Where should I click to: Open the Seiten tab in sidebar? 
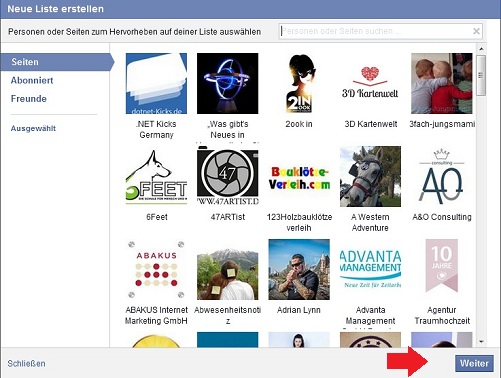coord(57,62)
